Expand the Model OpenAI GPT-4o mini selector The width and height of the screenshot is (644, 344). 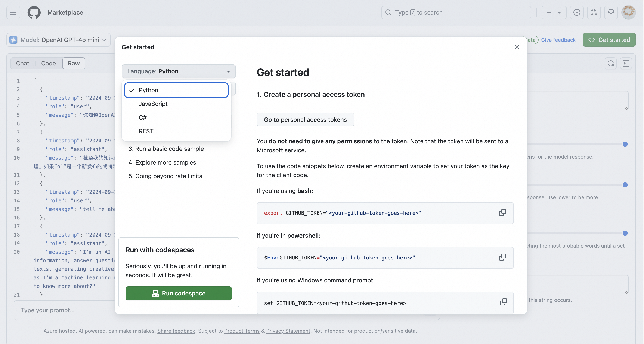59,40
